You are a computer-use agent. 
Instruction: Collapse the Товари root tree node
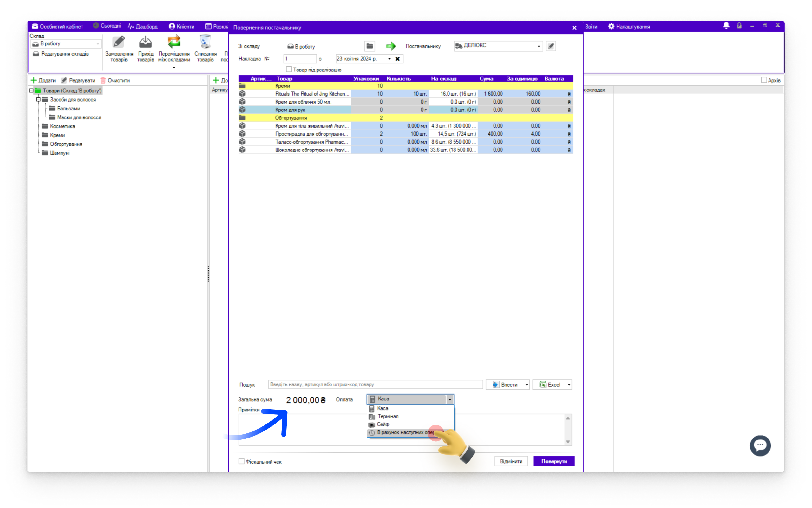click(x=31, y=91)
